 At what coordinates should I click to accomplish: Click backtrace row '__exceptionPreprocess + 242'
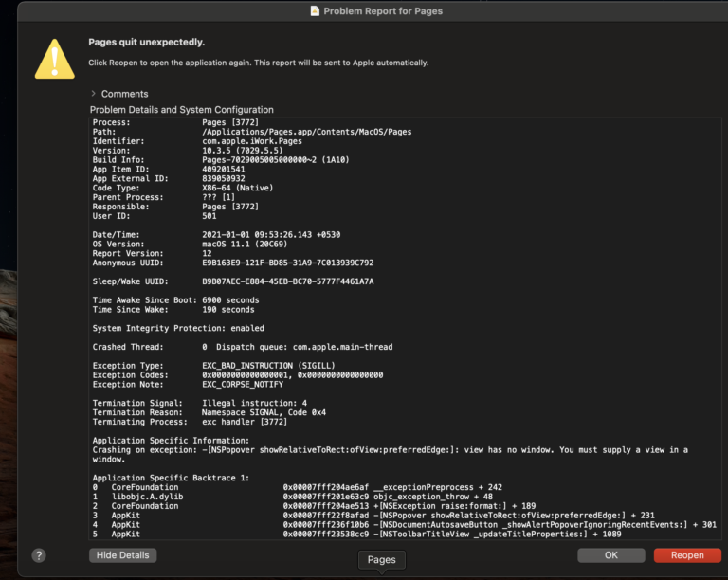[297, 487]
